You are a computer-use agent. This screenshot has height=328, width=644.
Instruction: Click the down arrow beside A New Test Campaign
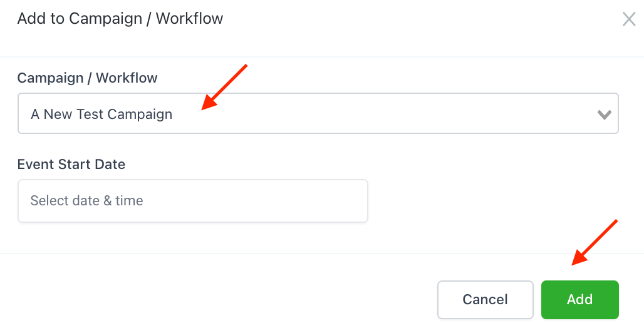tap(604, 115)
